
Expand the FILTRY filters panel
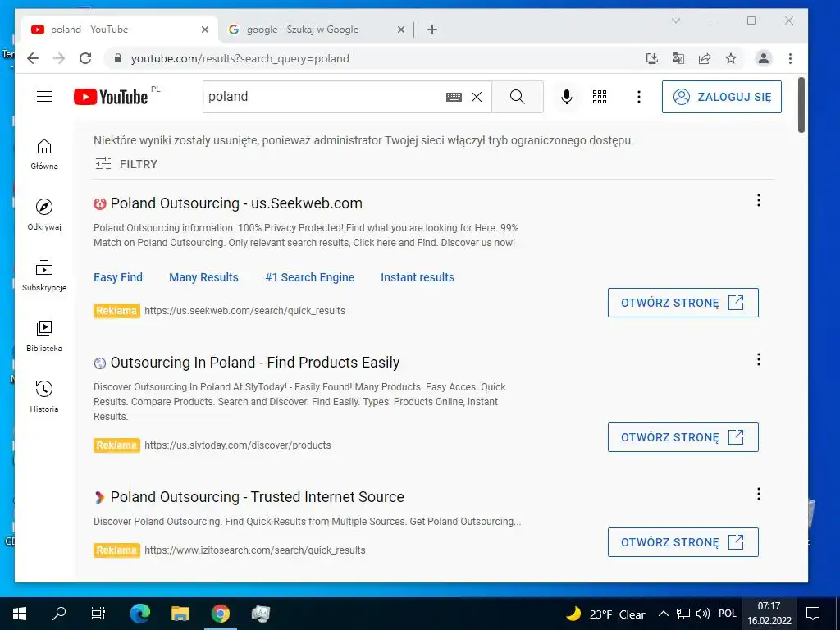coord(126,164)
